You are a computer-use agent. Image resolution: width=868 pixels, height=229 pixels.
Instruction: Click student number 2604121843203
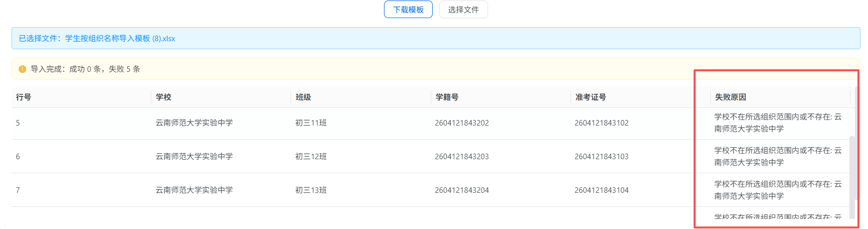click(x=462, y=157)
